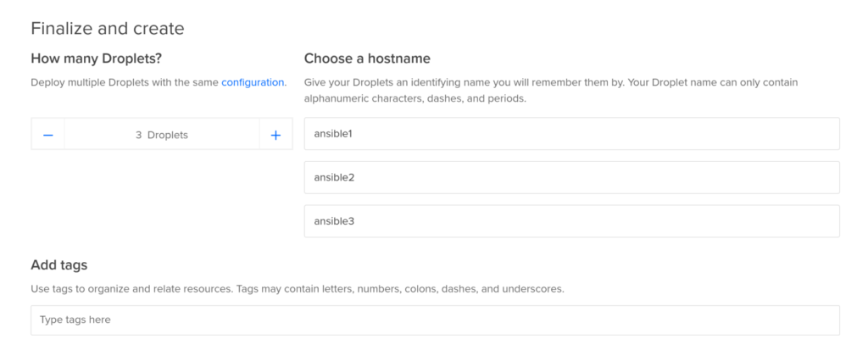Screen dimensions: 868x356
Task: Click the number 3 in Droplet counter
Action: (138, 135)
